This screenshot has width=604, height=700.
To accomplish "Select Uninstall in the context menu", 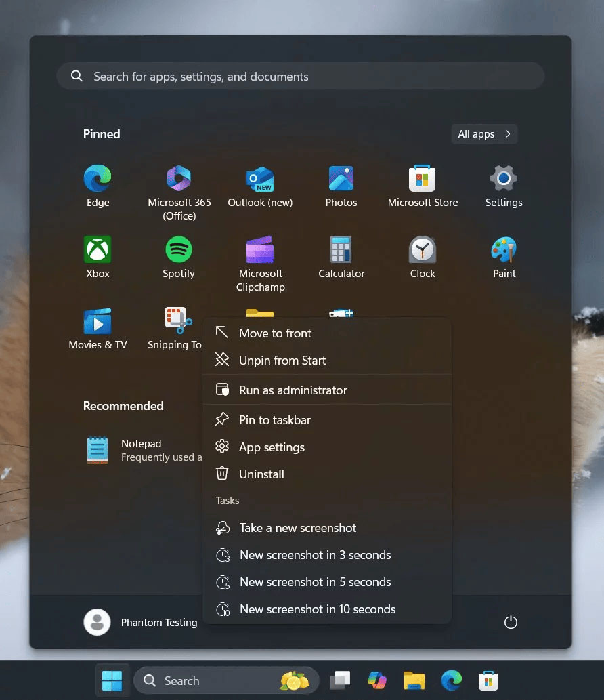I will pyautogui.click(x=327, y=474).
